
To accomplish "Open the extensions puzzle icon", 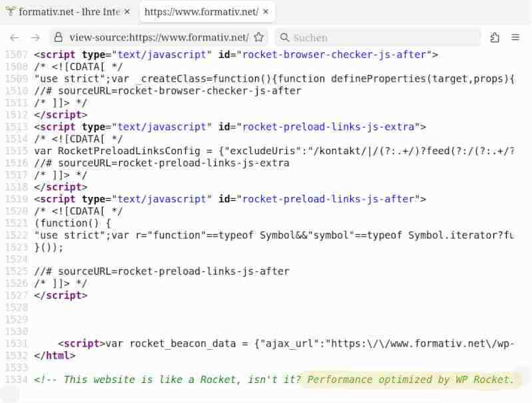I will [494, 38].
